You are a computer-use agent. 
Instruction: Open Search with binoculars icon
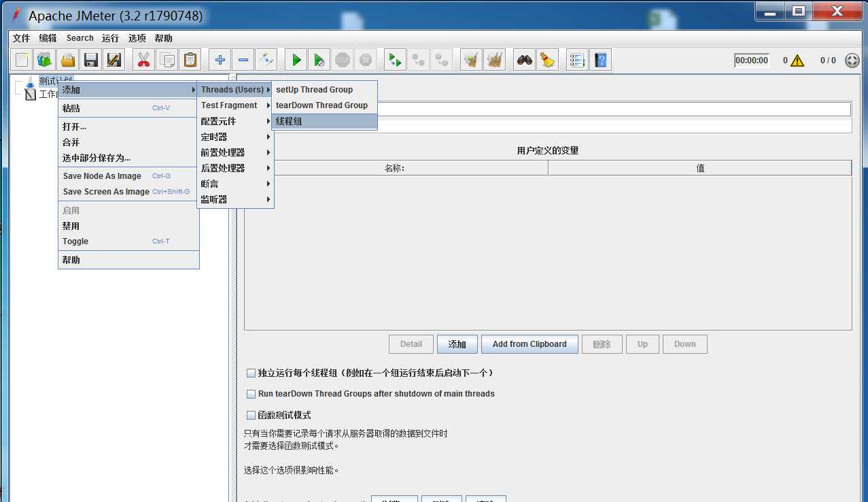click(x=524, y=60)
